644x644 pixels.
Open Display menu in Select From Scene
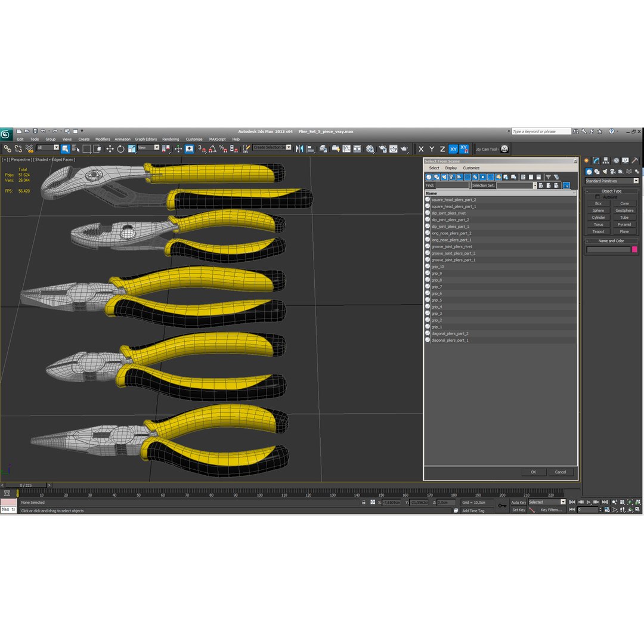451,168
